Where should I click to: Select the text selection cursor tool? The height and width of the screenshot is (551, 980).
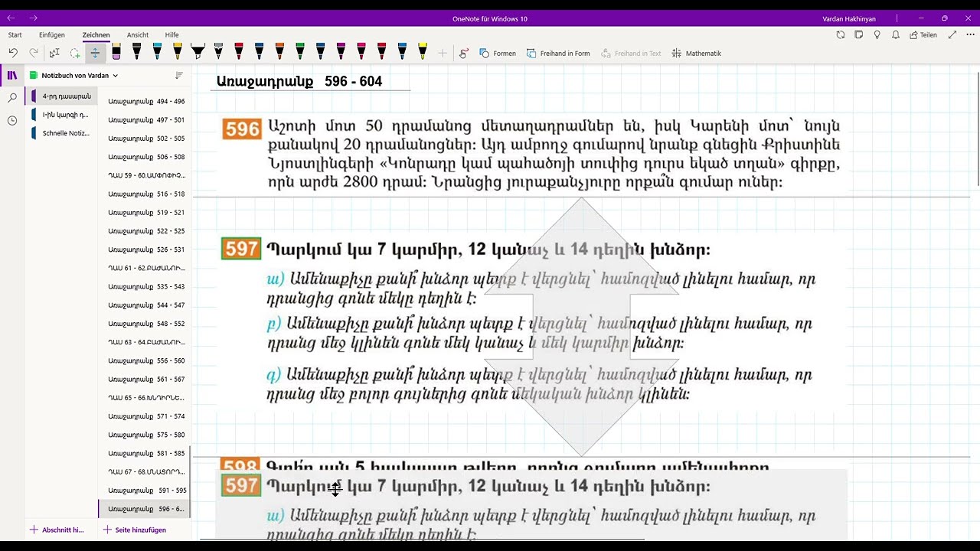tap(54, 53)
